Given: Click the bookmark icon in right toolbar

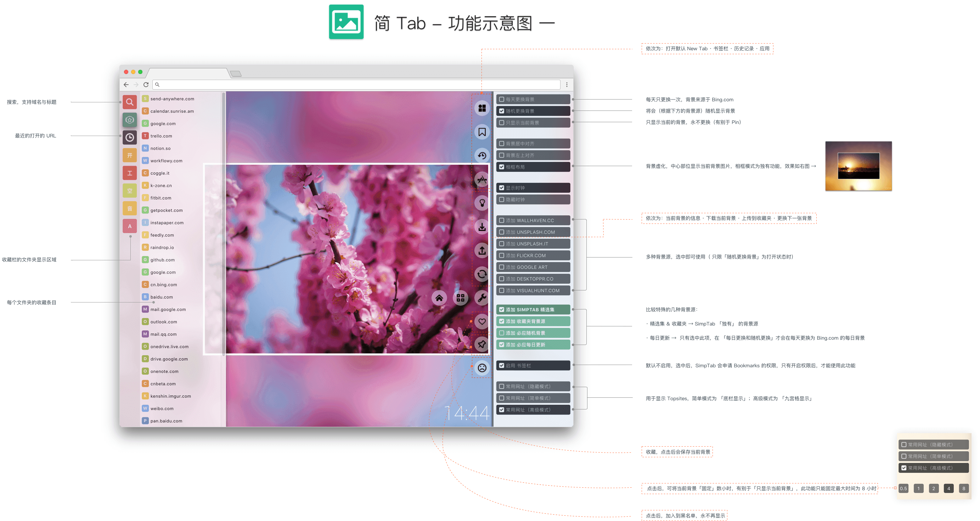Looking at the screenshot, I should pyautogui.click(x=481, y=132).
